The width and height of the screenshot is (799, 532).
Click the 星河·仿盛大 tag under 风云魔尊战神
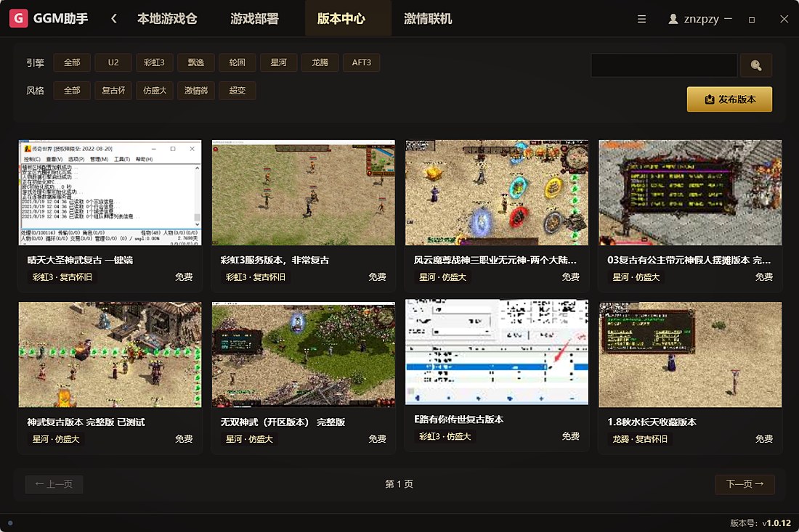(443, 277)
